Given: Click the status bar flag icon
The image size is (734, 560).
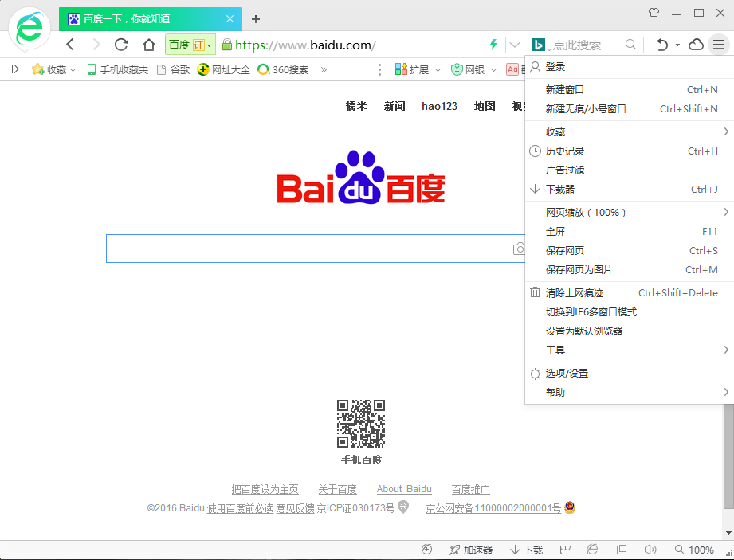Looking at the screenshot, I should [x=565, y=550].
